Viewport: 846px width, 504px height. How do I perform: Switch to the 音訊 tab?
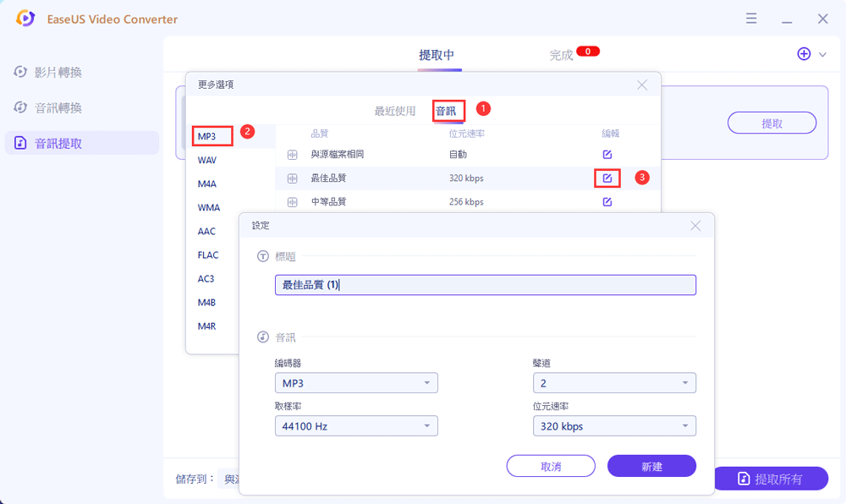pyautogui.click(x=446, y=111)
